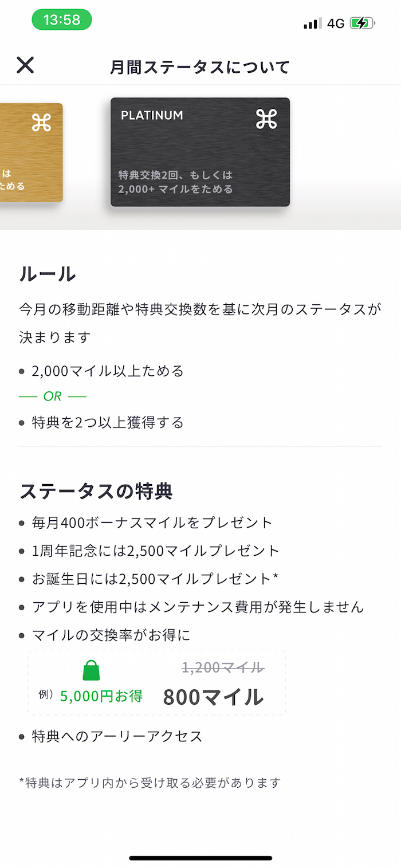
Task: Tap the 800マイル discounted rate
Action: (213, 697)
